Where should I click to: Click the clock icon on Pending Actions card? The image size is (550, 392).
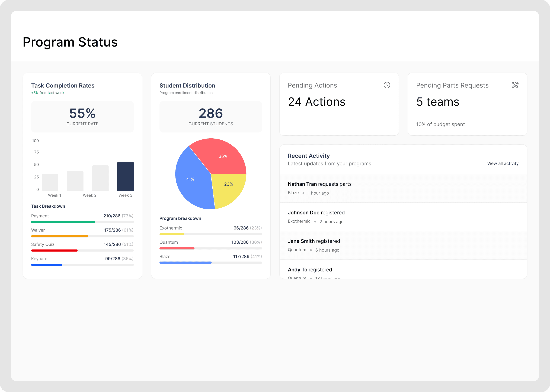point(386,85)
